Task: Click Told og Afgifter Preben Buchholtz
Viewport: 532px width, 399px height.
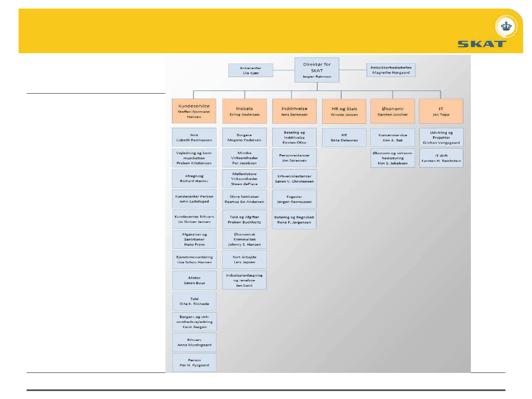Action: 244,219
